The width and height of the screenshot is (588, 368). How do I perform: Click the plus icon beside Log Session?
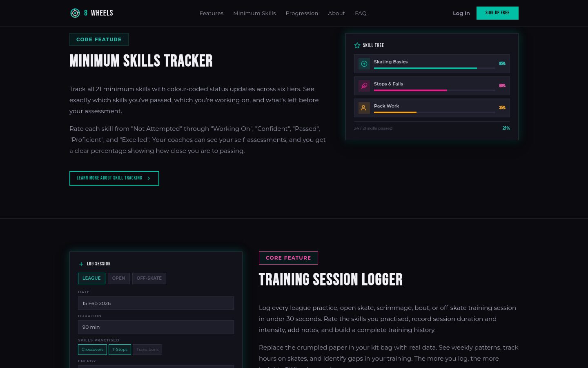pyautogui.click(x=81, y=264)
